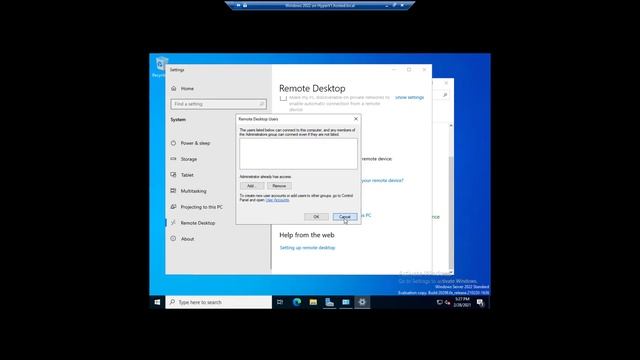The width and height of the screenshot is (640, 360).
Task: Click the Remove button in dialog
Action: (279, 186)
